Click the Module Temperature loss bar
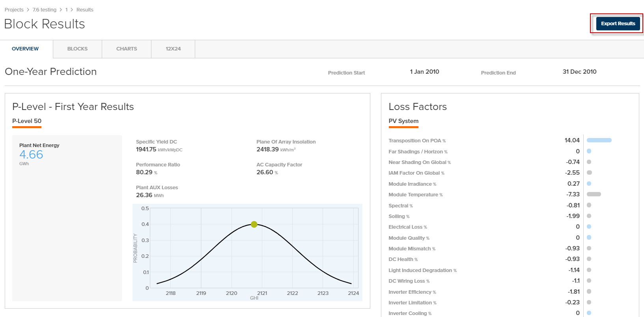Screen dimensions: 644x317 pyautogui.click(x=594, y=194)
